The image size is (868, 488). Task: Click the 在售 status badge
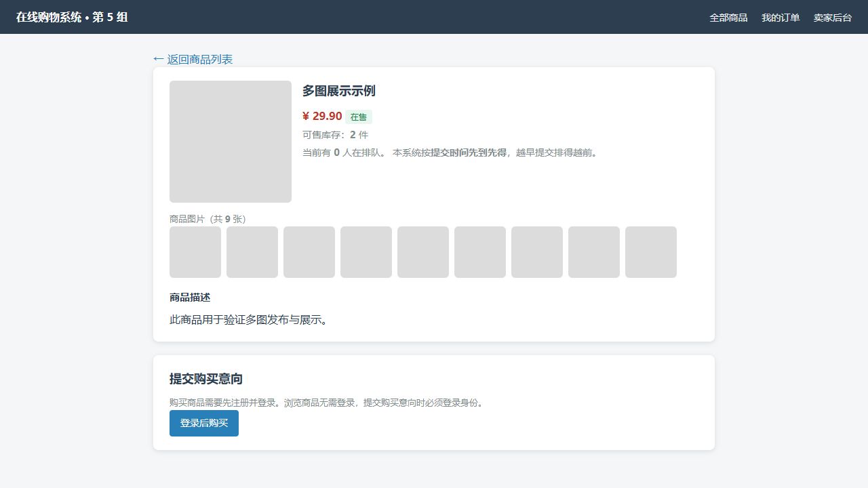(x=359, y=117)
